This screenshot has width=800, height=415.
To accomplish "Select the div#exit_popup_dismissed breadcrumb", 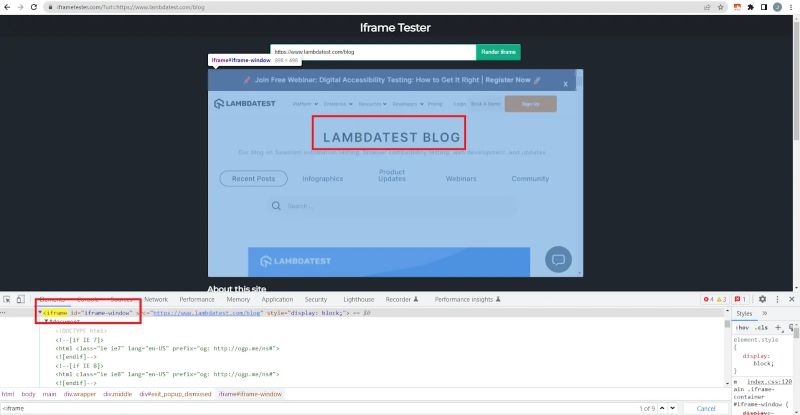I will pos(175,394).
